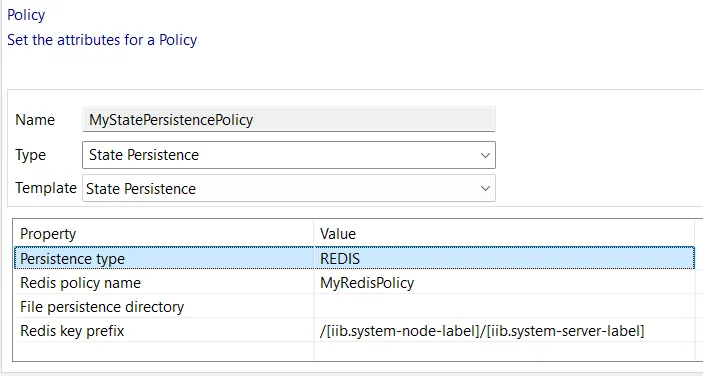Image resolution: width=703 pixels, height=376 pixels.
Task: Click the Name field MyStatePersistencePolicy
Action: pos(289,119)
